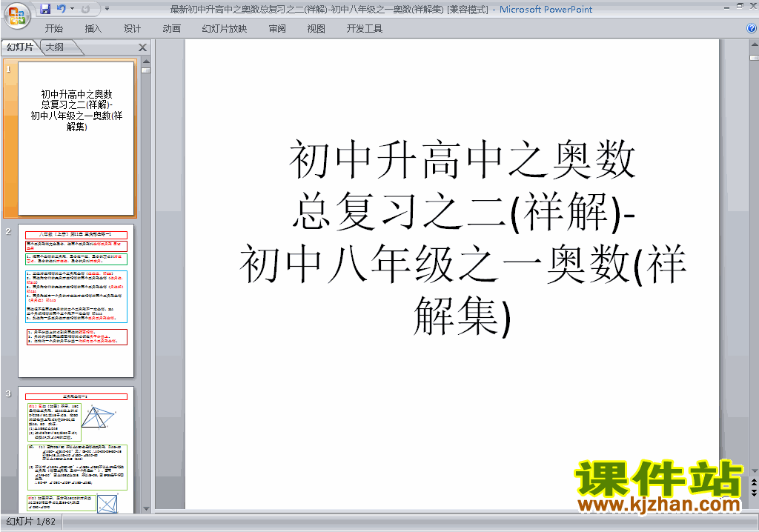This screenshot has height=532, width=759.
Task: Open the 开发工具 ribbon tab
Action: click(365, 29)
